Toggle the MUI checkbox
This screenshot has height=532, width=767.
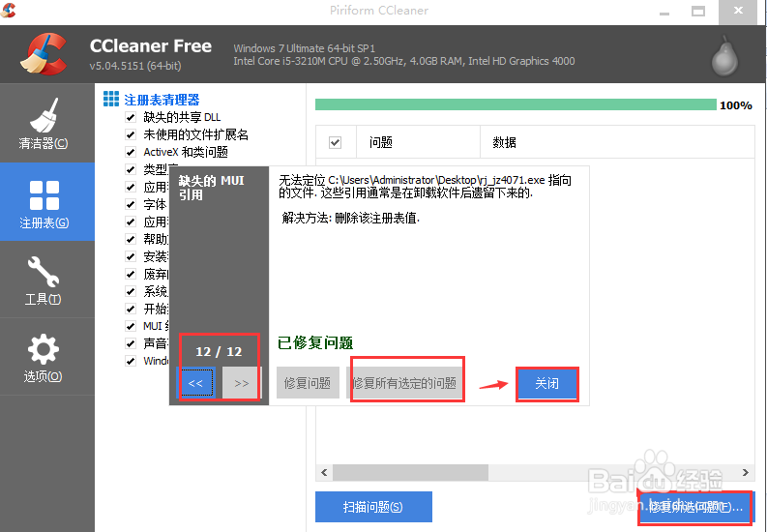[x=131, y=326]
